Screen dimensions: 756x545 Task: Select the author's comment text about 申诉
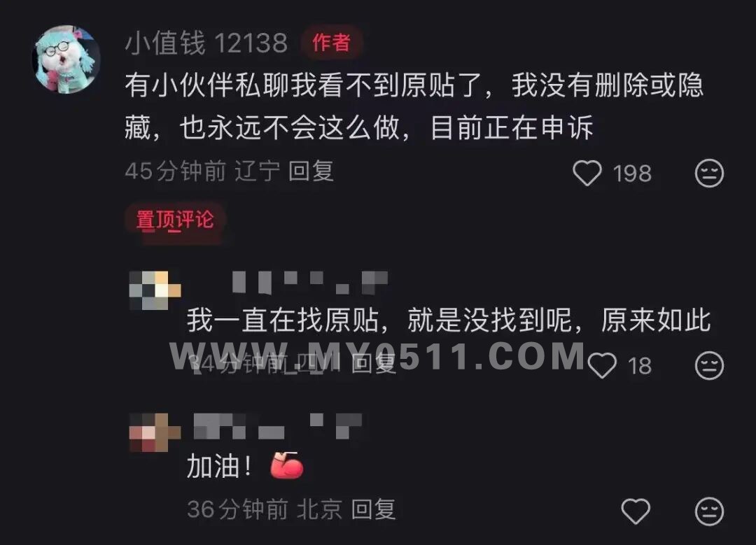414,106
